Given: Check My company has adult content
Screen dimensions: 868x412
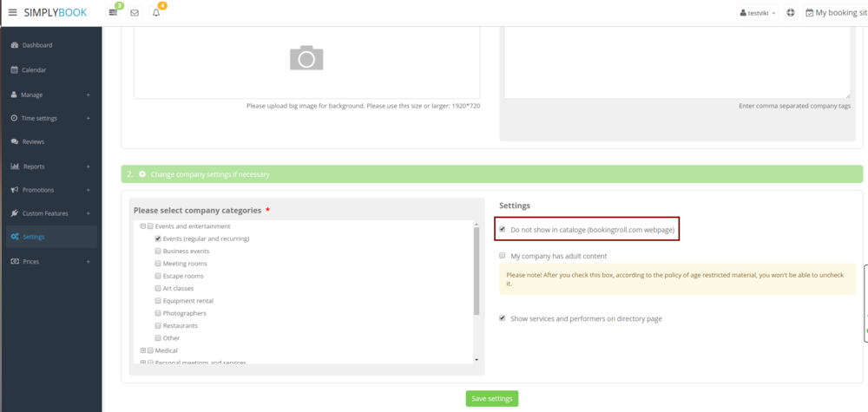Looking at the screenshot, I should [503, 256].
